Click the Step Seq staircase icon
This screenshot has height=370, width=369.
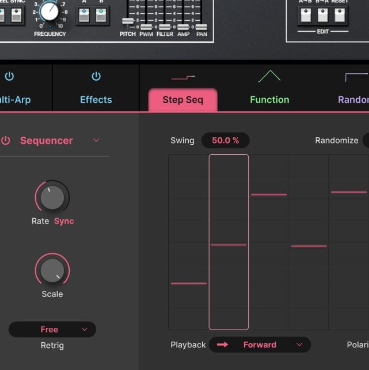pos(183,78)
